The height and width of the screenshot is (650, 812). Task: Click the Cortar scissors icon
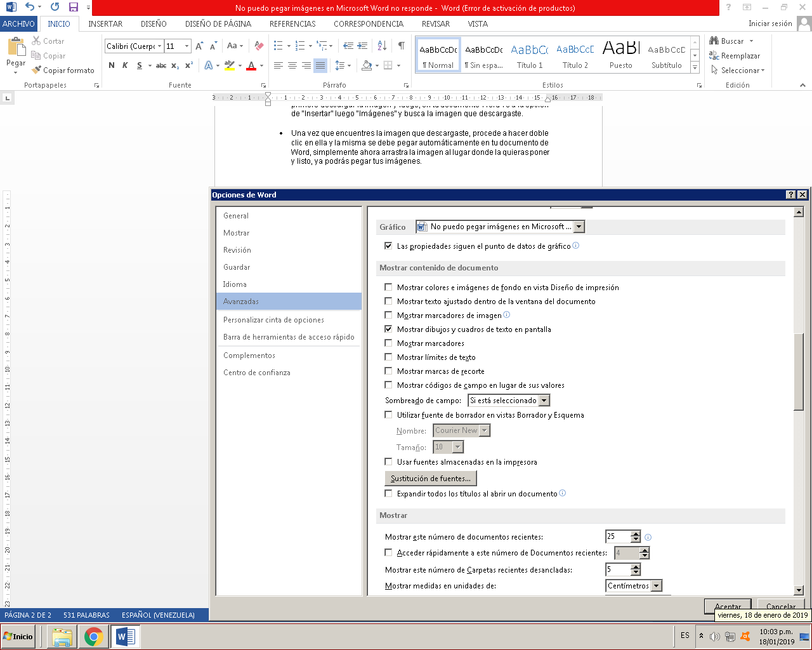pyautogui.click(x=36, y=41)
